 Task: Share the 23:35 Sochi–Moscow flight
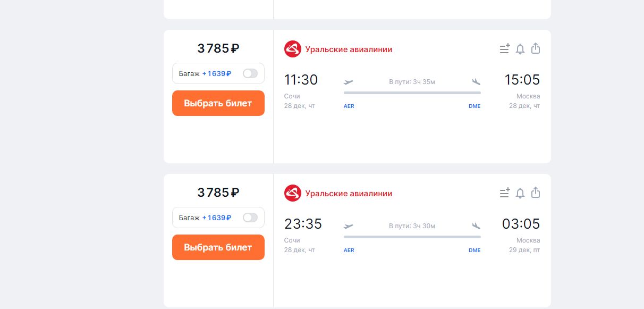point(536,193)
